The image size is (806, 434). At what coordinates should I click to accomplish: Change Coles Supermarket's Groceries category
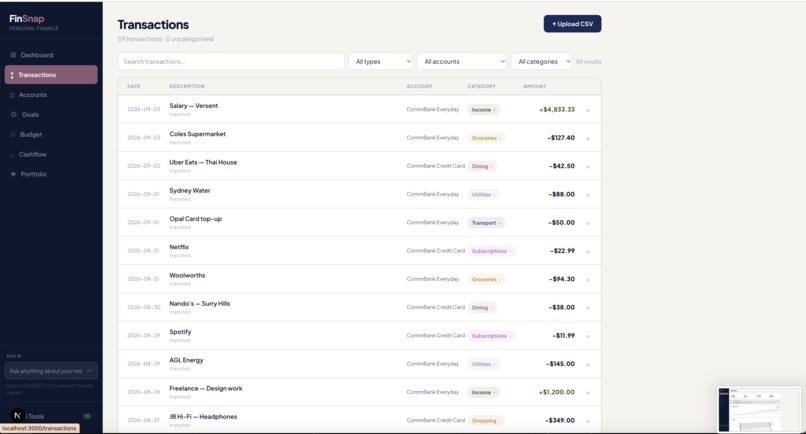point(486,138)
